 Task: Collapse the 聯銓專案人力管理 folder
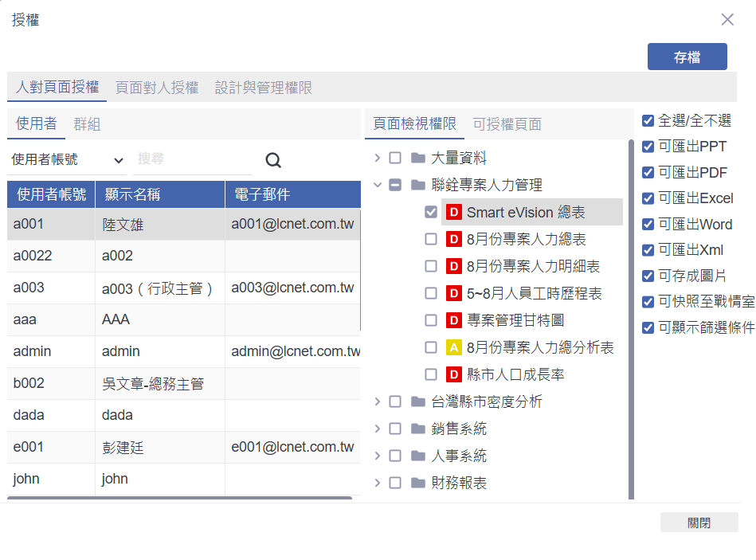(378, 186)
